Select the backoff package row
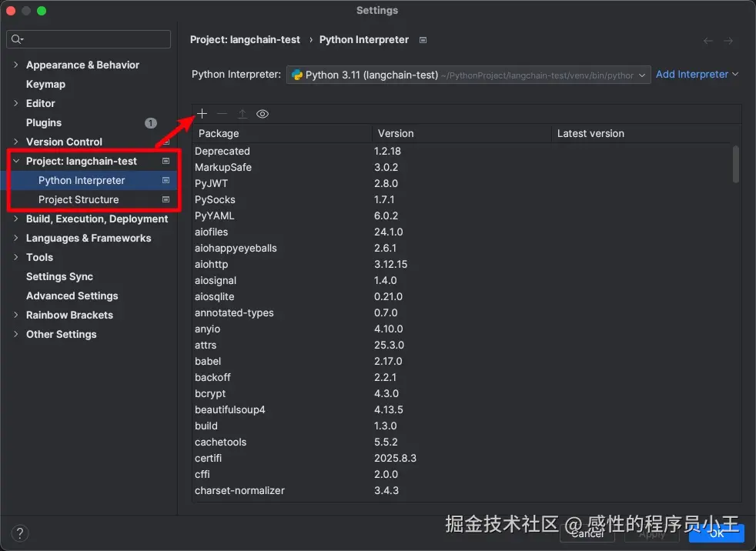This screenshot has height=551, width=756. 462,377
